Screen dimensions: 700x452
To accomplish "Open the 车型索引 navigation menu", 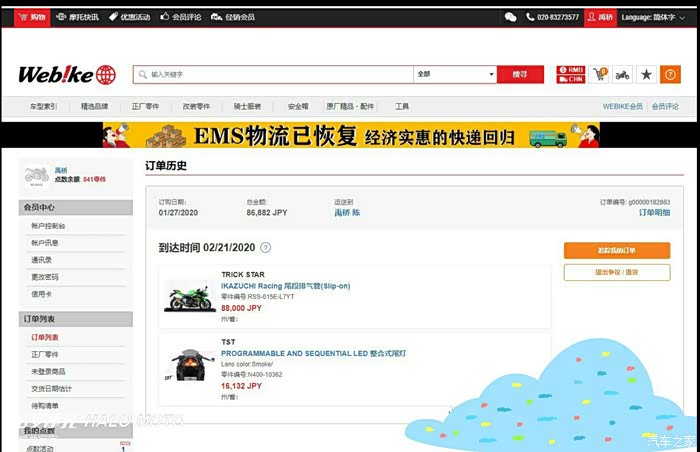I will tap(43, 106).
